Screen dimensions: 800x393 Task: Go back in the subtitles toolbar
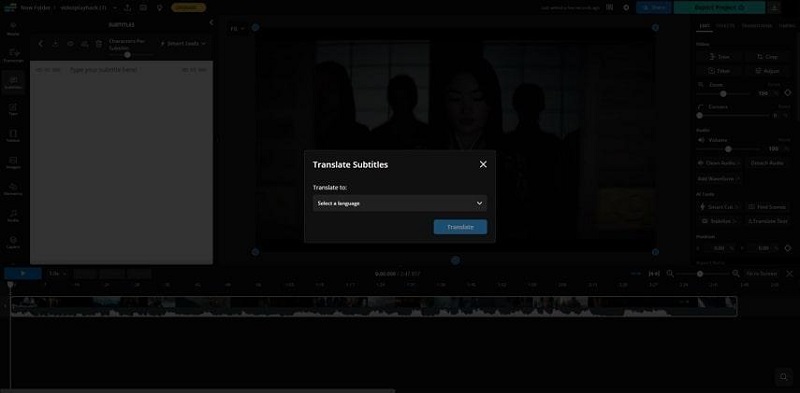pyautogui.click(x=41, y=44)
